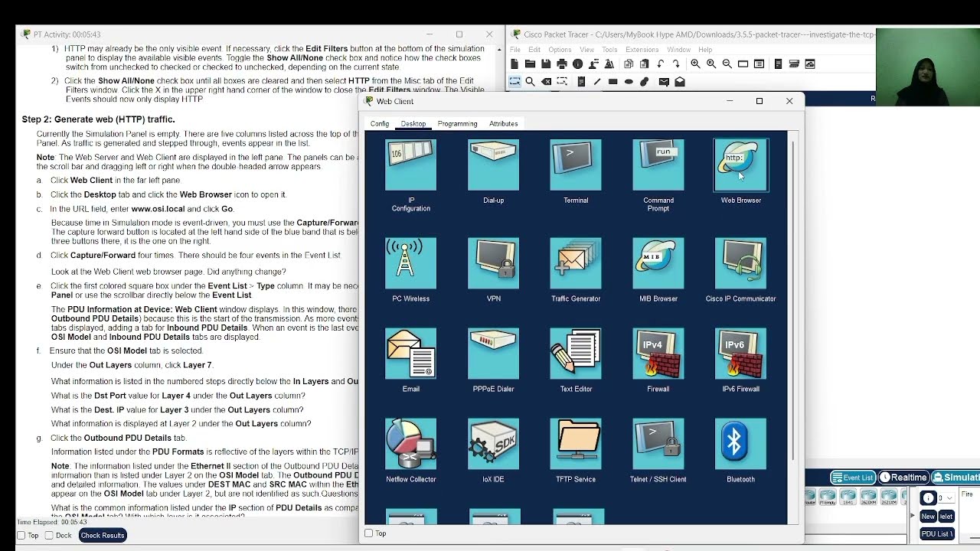The height and width of the screenshot is (551, 980).
Task: Click the PDU List Window button
Action: (x=936, y=534)
